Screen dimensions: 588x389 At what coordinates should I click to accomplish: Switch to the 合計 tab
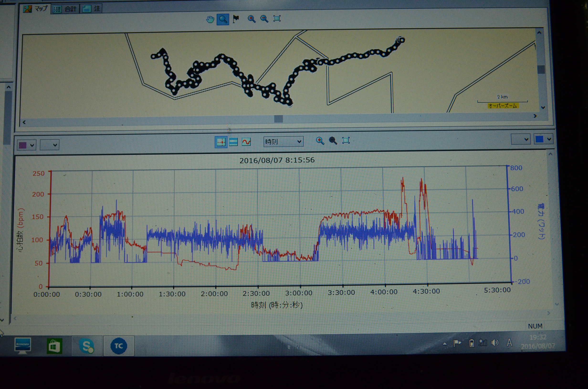point(65,9)
